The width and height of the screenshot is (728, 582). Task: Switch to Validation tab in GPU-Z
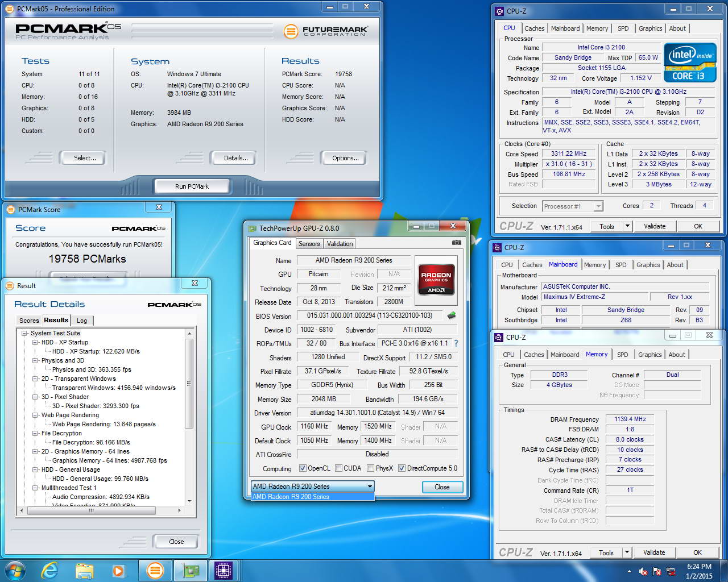[340, 244]
